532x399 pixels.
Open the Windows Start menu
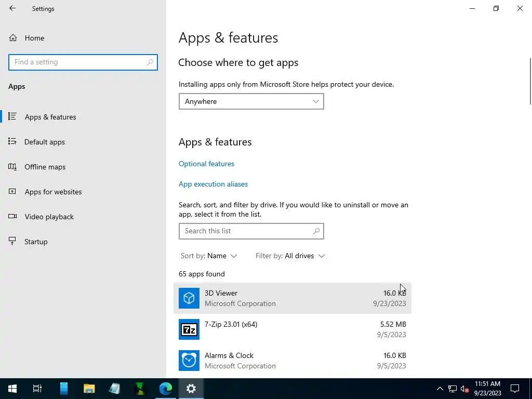[12, 389]
